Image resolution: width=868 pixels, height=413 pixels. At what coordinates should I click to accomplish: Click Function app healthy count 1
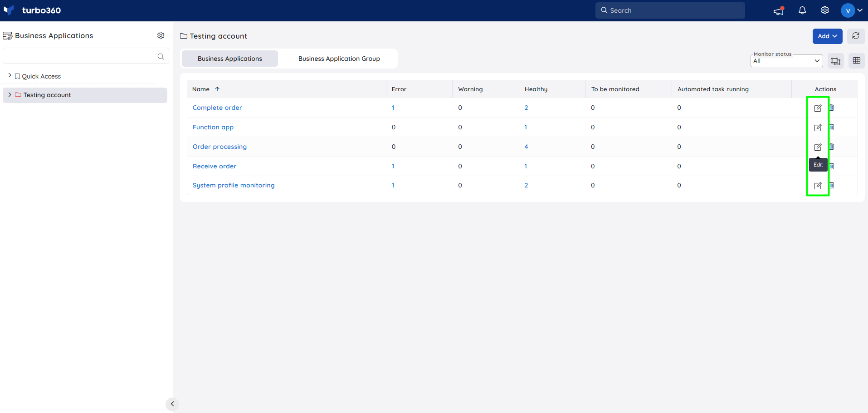click(x=526, y=127)
